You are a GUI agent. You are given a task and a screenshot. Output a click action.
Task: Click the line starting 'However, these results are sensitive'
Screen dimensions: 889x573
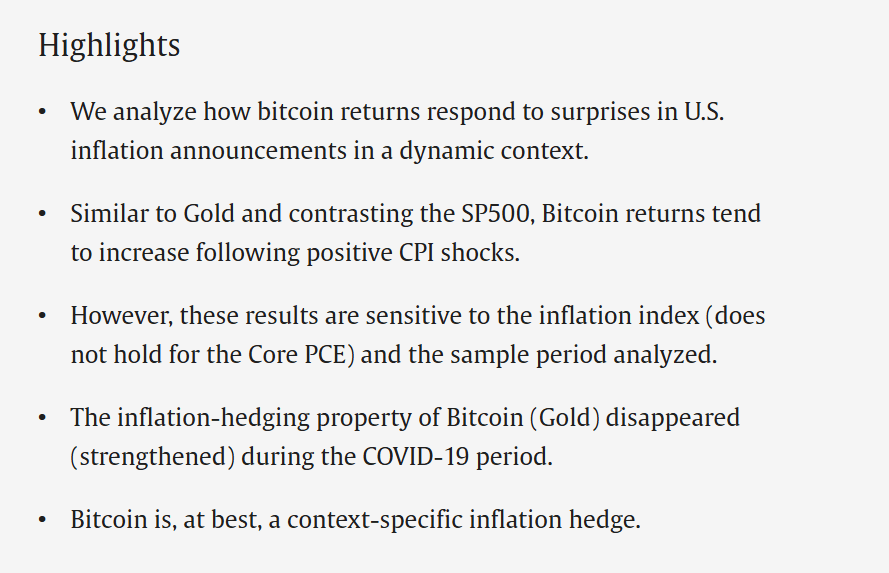pos(418,316)
